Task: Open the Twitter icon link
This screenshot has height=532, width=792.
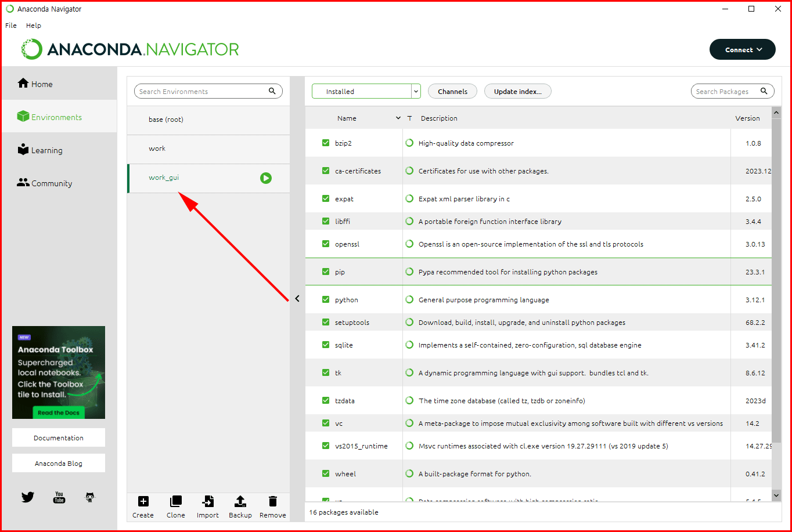Action: click(x=28, y=497)
